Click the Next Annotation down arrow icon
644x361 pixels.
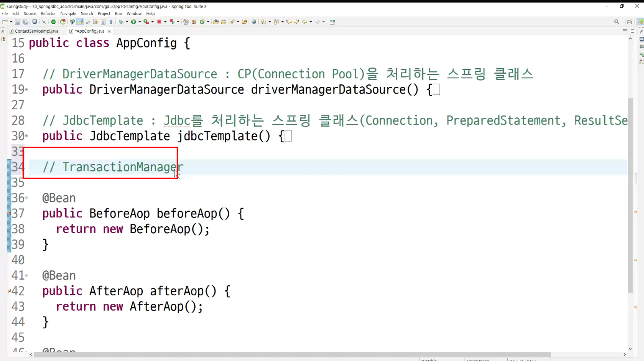click(x=263, y=22)
